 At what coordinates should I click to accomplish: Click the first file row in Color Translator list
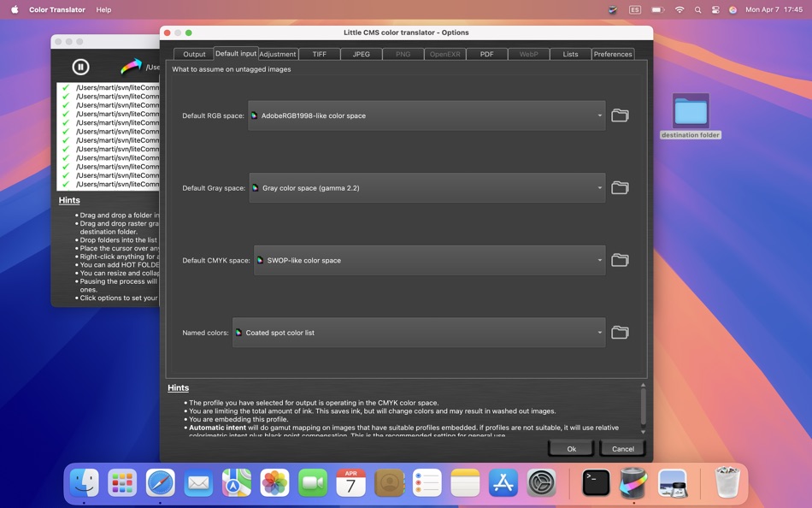coord(109,87)
